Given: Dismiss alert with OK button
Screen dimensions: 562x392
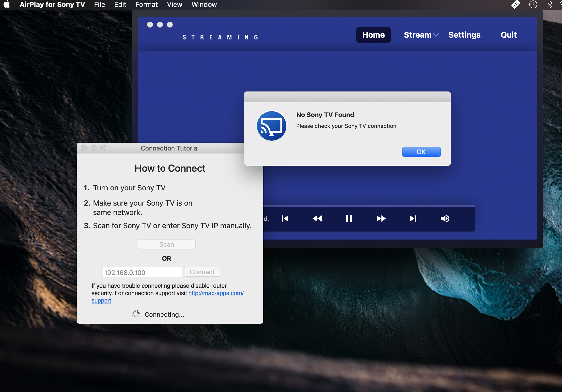Looking at the screenshot, I should point(421,152).
